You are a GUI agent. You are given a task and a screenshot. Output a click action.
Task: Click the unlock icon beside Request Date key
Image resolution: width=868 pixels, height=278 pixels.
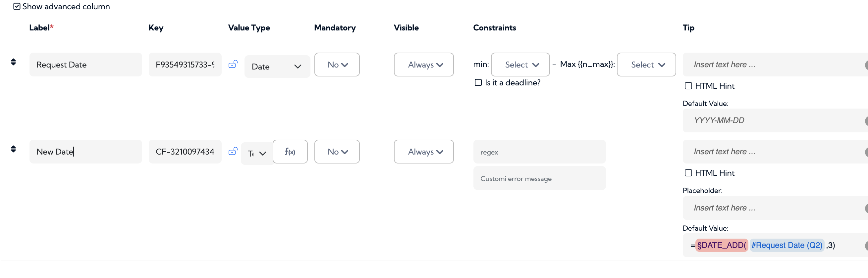[x=233, y=64]
